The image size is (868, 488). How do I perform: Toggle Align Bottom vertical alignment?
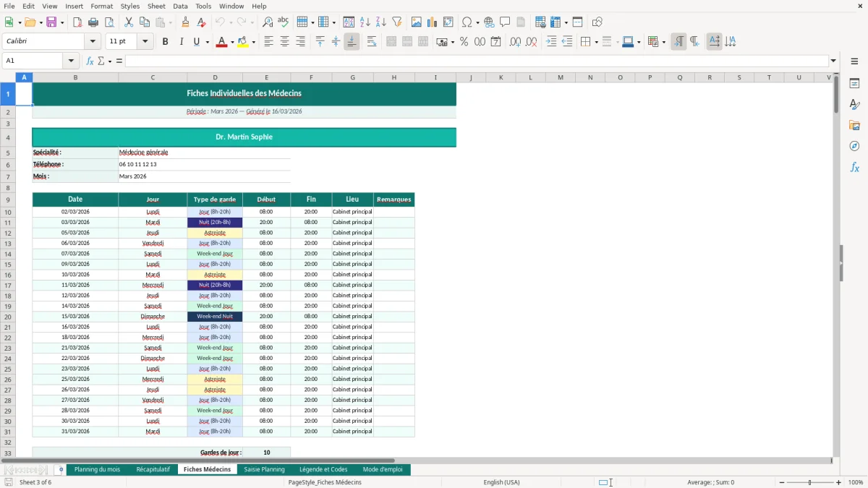click(x=352, y=42)
